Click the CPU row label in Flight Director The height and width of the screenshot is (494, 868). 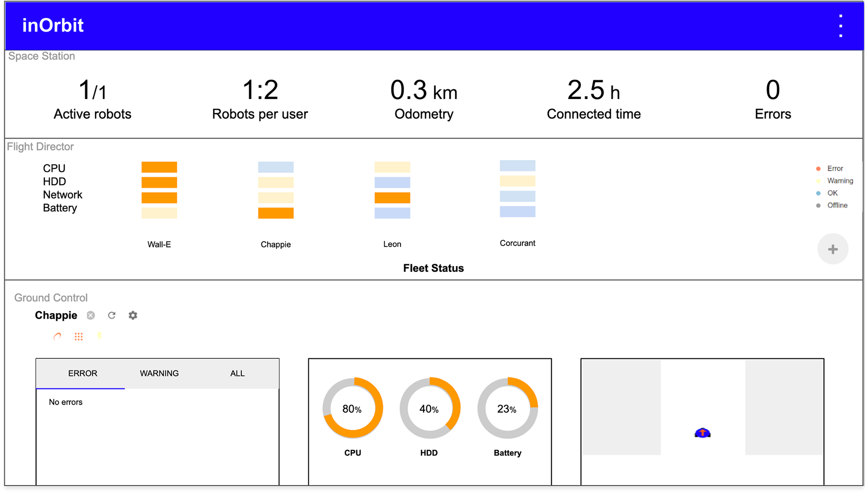point(54,168)
